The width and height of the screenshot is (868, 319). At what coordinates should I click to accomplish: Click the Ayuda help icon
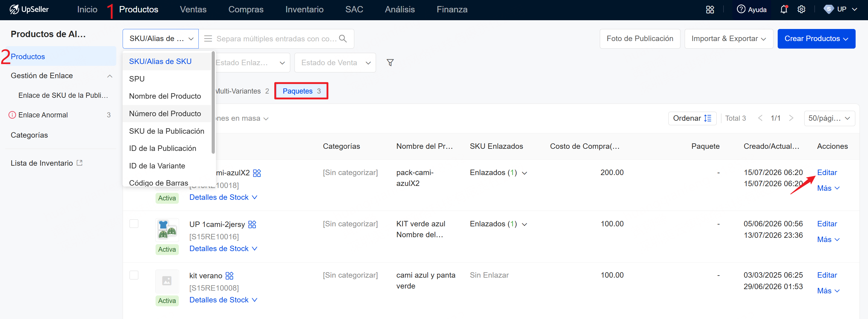pos(741,9)
